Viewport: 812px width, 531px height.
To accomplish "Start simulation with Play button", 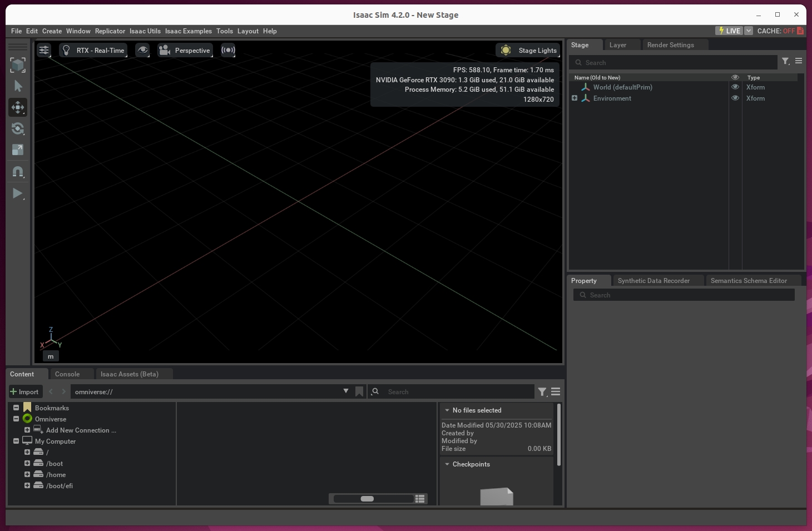I will [x=18, y=193].
